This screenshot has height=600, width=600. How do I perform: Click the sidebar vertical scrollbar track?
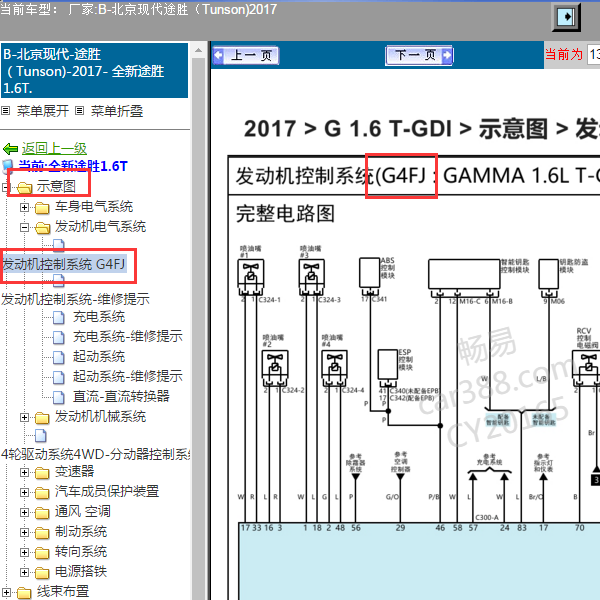point(199,329)
